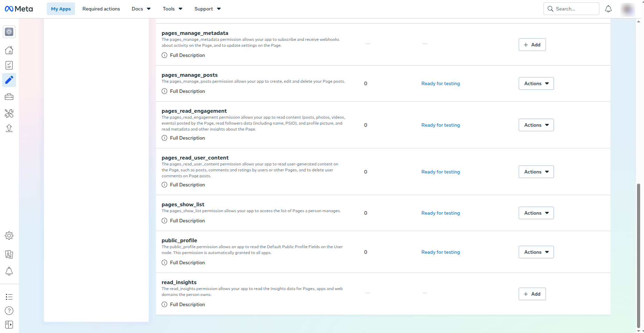Click the search magnifier icon
This screenshot has width=644, height=333.
550,9
